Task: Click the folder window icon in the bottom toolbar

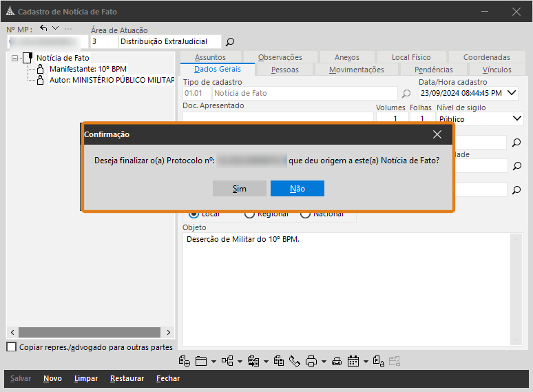Action: coord(201,361)
